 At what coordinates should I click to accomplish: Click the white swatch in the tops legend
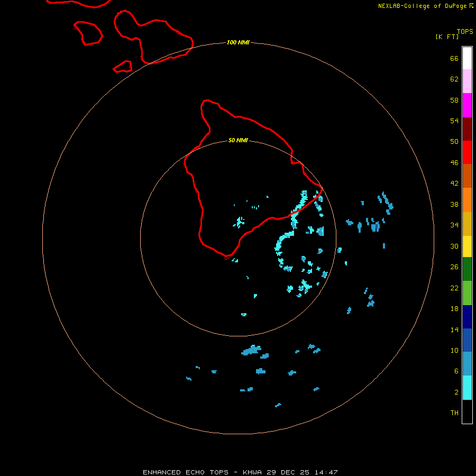tap(467, 58)
